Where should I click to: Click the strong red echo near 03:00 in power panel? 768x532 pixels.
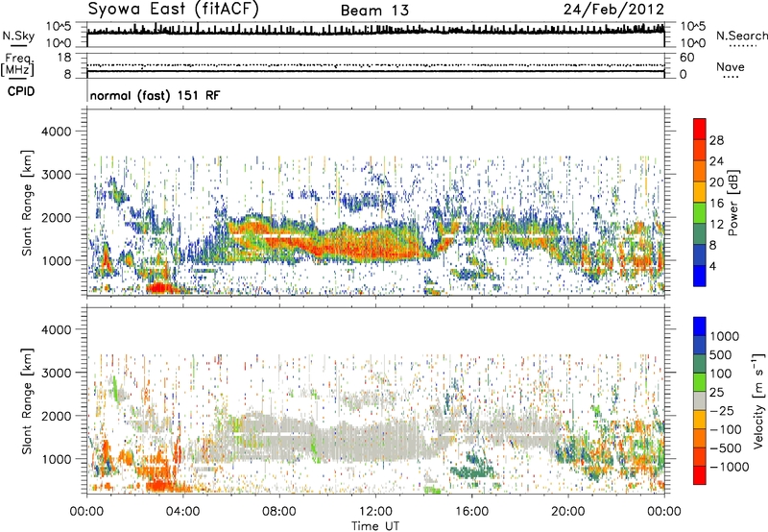(x=161, y=287)
